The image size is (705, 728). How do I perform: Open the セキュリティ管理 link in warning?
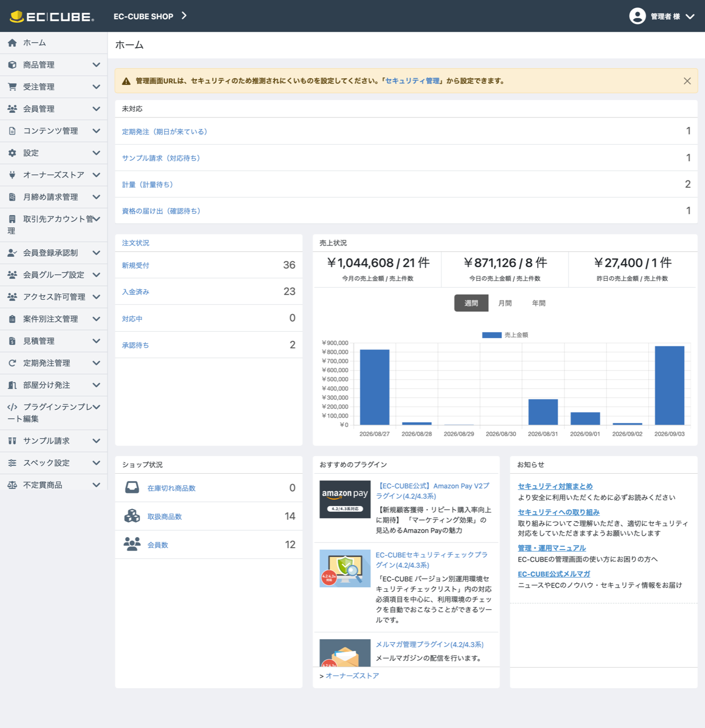point(412,81)
